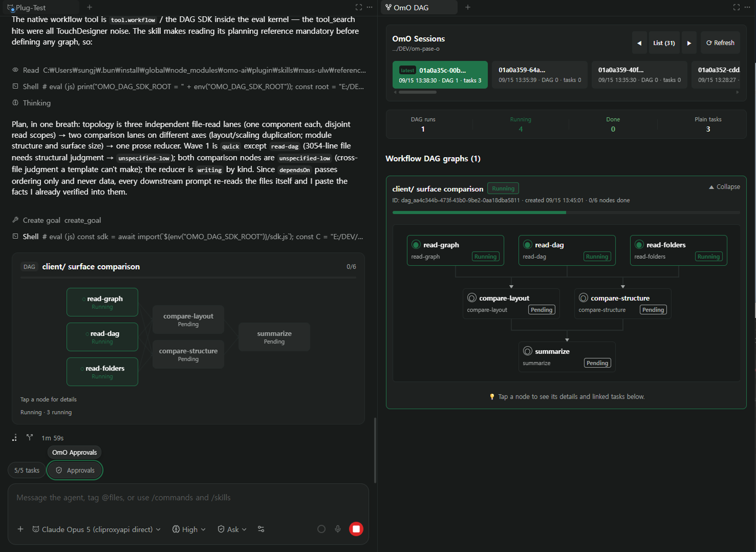The image size is (756, 552).
Task: Select session 01a0a359-40f
Action: pos(639,75)
